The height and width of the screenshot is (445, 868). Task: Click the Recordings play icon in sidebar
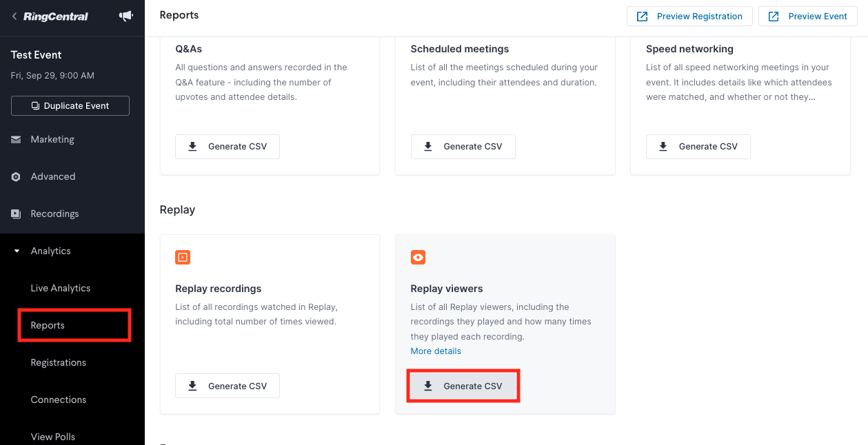16,214
